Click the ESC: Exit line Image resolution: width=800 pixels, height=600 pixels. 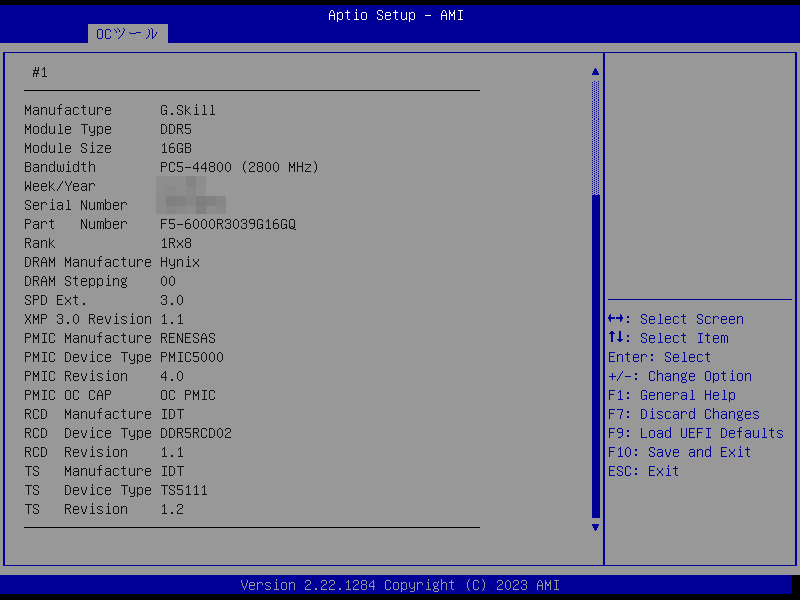tap(643, 471)
